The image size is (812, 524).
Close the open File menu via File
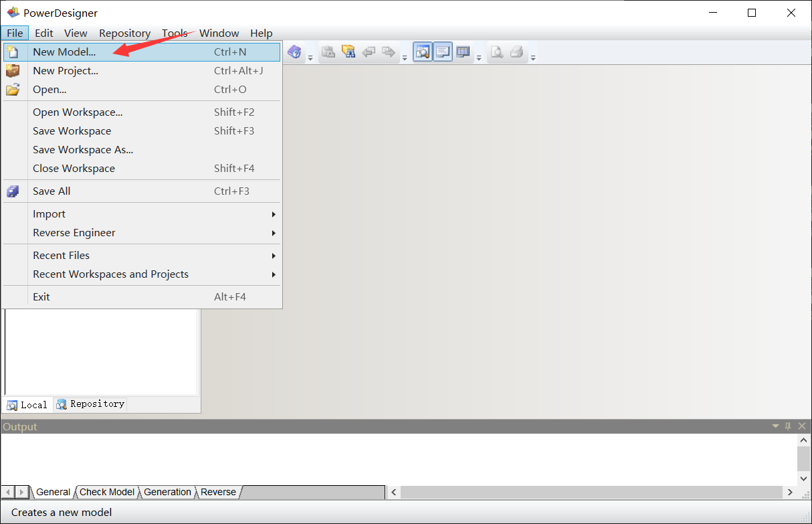click(x=15, y=33)
